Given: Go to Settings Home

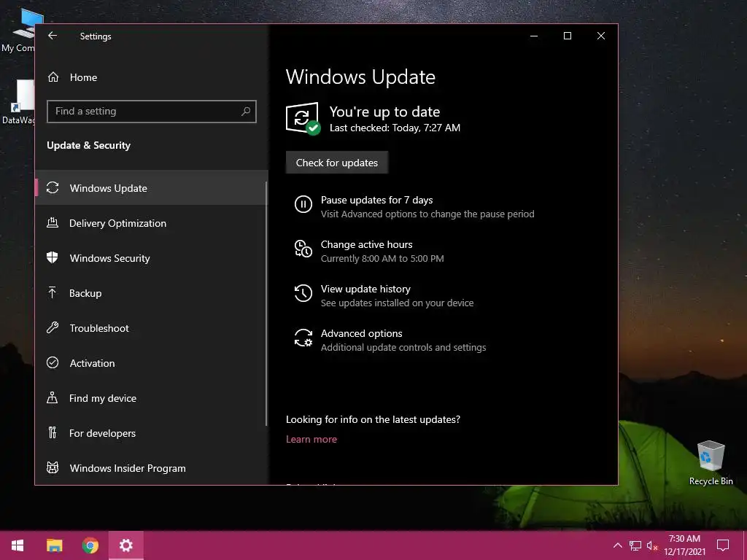Looking at the screenshot, I should point(152,77).
